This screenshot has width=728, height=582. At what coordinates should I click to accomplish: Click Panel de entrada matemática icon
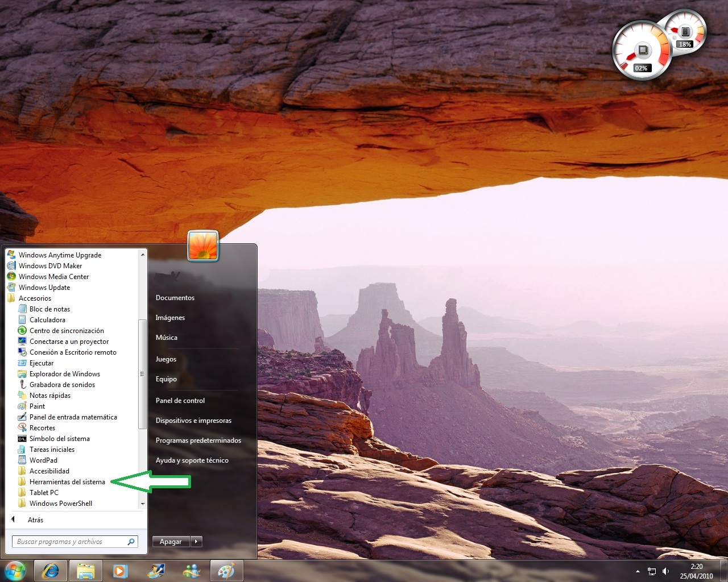pyautogui.click(x=22, y=417)
